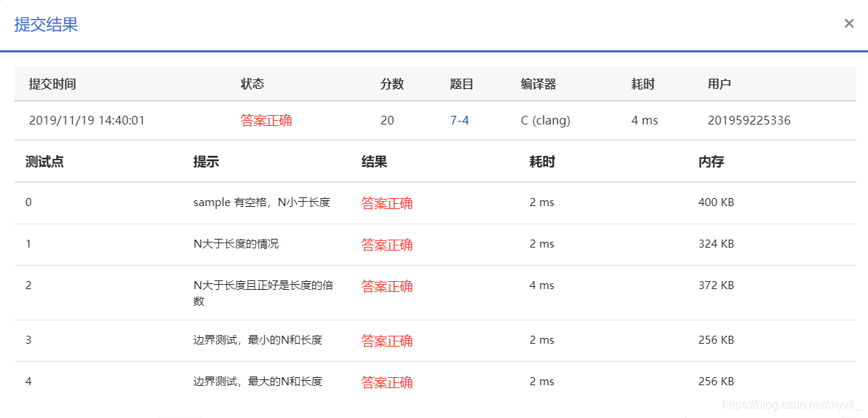Viewport: 868px width, 418px height.
Task: Click 4 ms time for test point 2
Action: click(542, 285)
